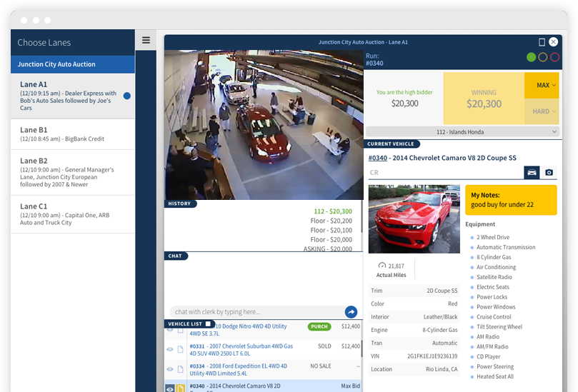Select Lane C1 Capital One lane
The height and width of the screenshot is (392, 578).
[x=73, y=214]
